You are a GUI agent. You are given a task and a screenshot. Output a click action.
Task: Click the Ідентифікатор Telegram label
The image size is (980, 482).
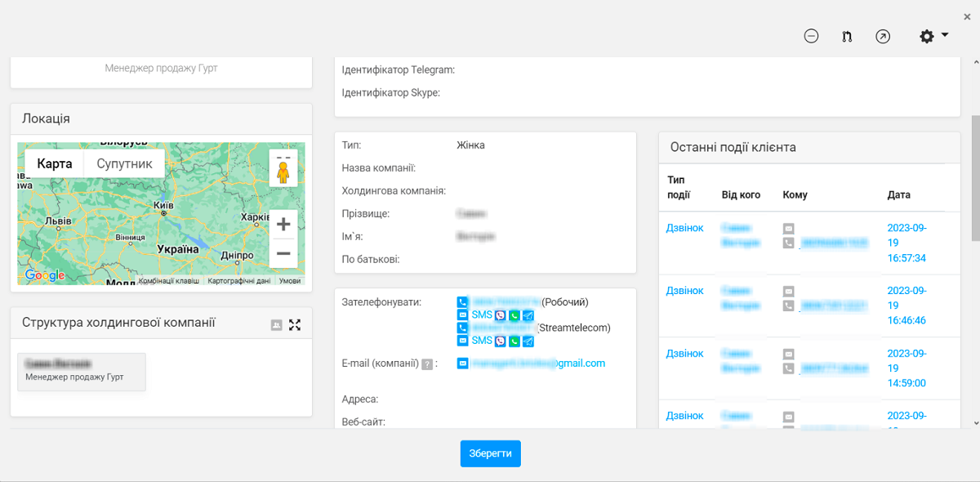click(399, 70)
